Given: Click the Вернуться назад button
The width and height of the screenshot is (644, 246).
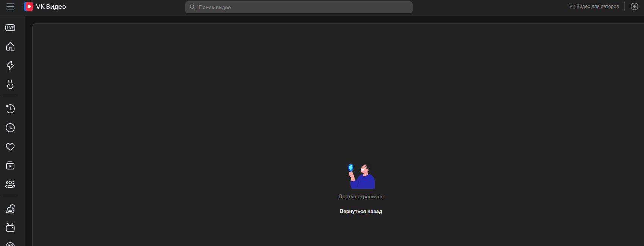Looking at the screenshot, I should coord(361,212).
